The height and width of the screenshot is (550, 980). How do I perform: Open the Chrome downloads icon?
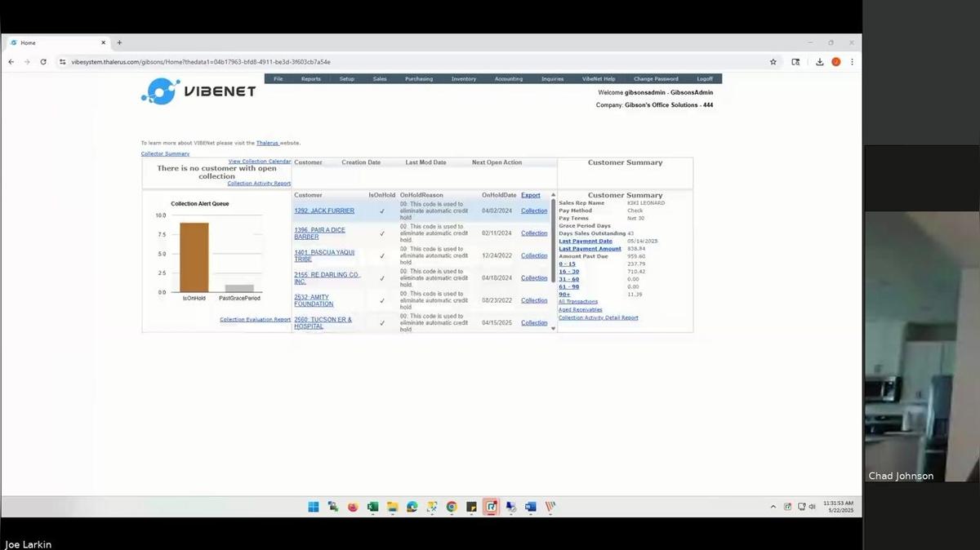[819, 61]
